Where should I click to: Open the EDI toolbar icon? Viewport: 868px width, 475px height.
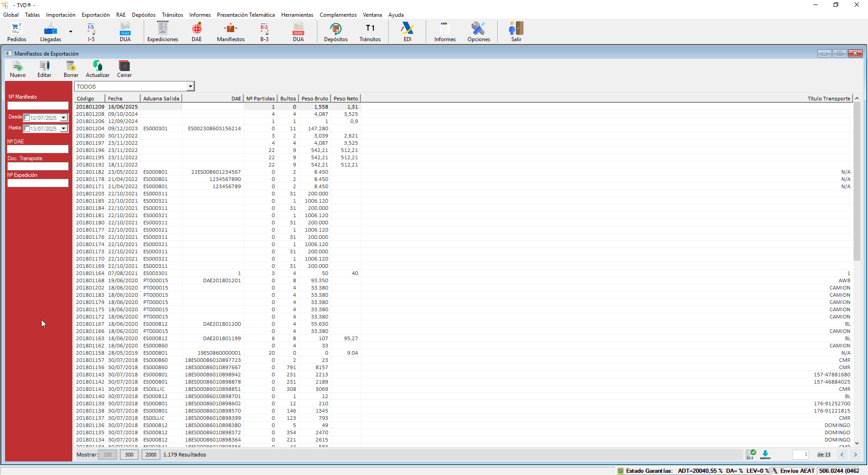tap(407, 32)
